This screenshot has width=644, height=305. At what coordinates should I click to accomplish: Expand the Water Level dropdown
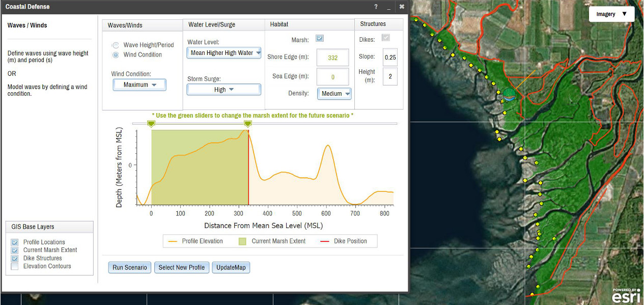[x=224, y=53]
